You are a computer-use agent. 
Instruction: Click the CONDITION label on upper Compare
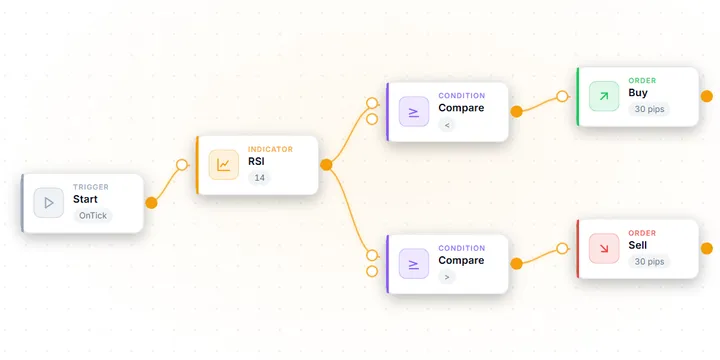click(x=461, y=96)
